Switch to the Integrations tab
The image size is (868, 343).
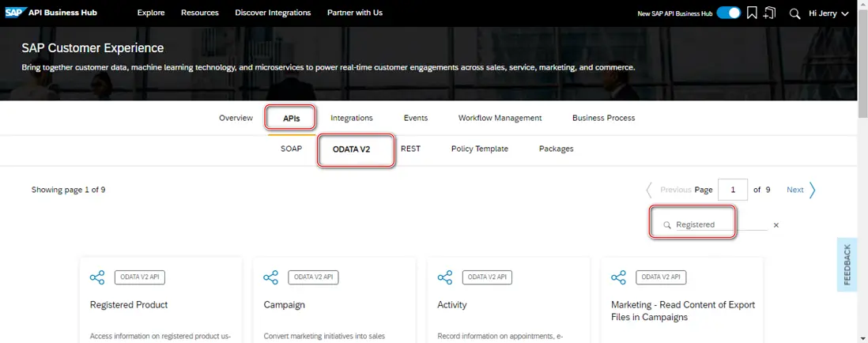(352, 118)
